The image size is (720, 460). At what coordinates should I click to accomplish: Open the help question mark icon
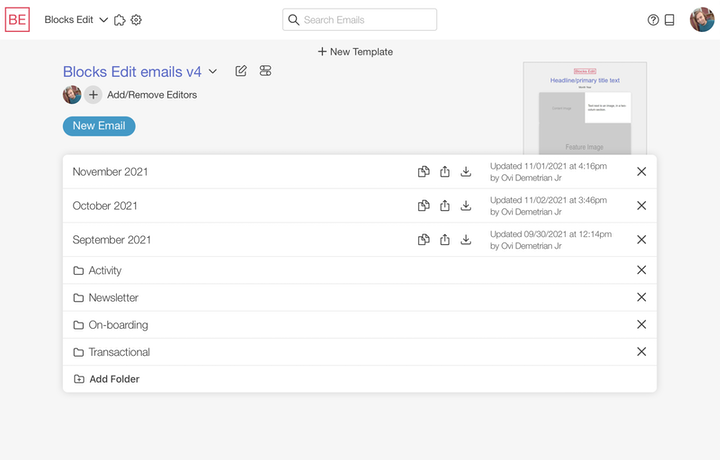pos(653,20)
